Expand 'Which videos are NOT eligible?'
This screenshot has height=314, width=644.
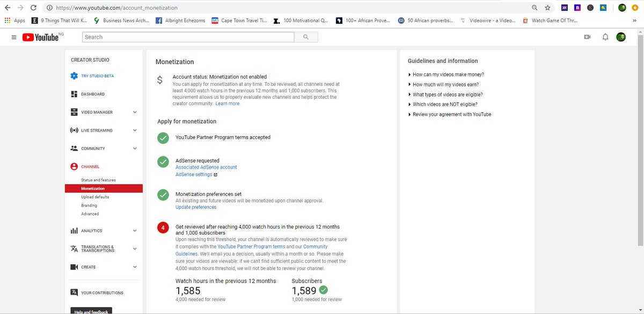tap(443, 104)
